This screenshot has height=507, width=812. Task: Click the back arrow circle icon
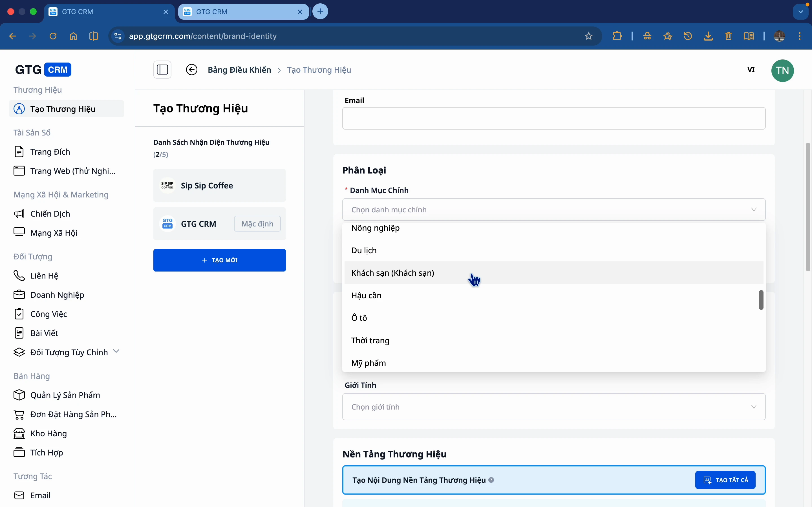(192, 70)
